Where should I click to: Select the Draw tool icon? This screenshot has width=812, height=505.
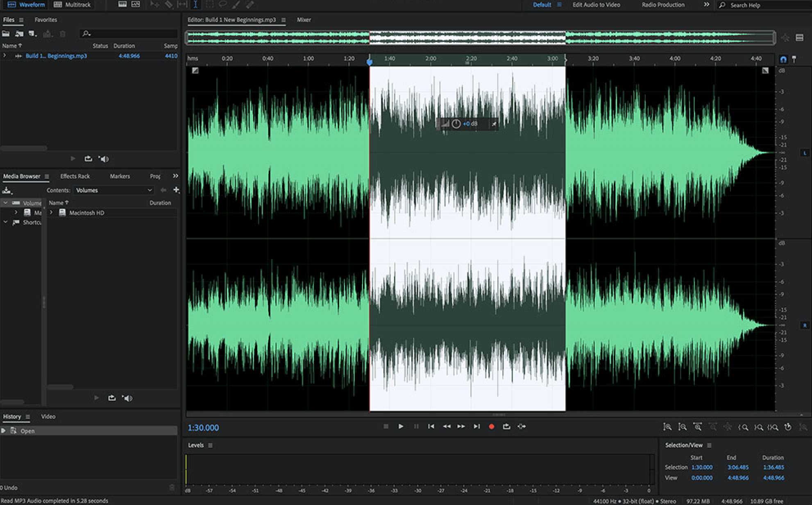(x=238, y=5)
